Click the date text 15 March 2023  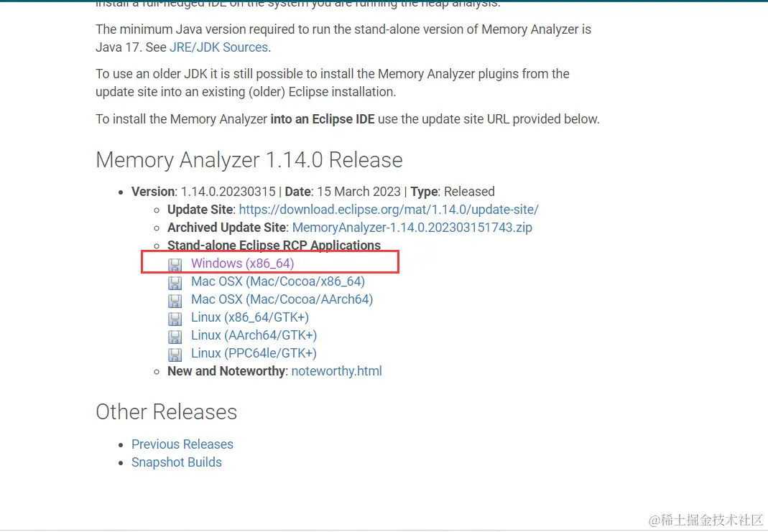[x=358, y=192]
